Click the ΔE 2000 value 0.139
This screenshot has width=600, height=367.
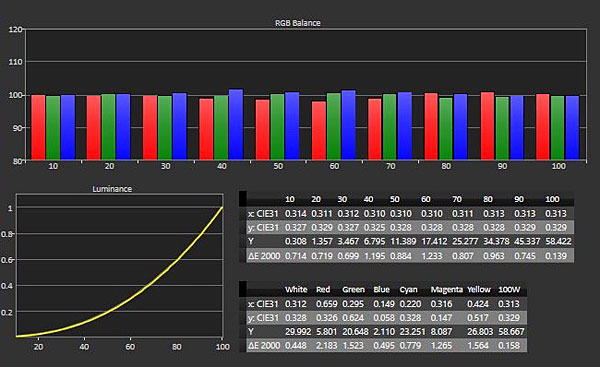(x=556, y=256)
